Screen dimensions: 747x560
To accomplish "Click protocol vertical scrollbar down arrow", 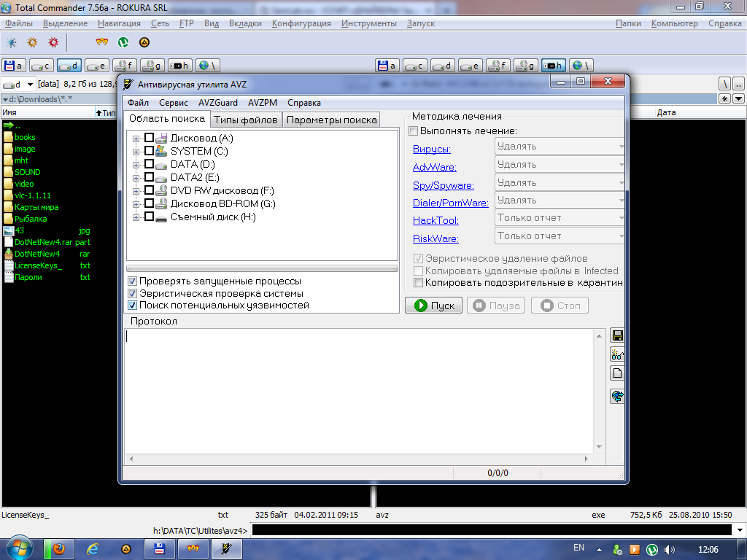I will coord(599,447).
